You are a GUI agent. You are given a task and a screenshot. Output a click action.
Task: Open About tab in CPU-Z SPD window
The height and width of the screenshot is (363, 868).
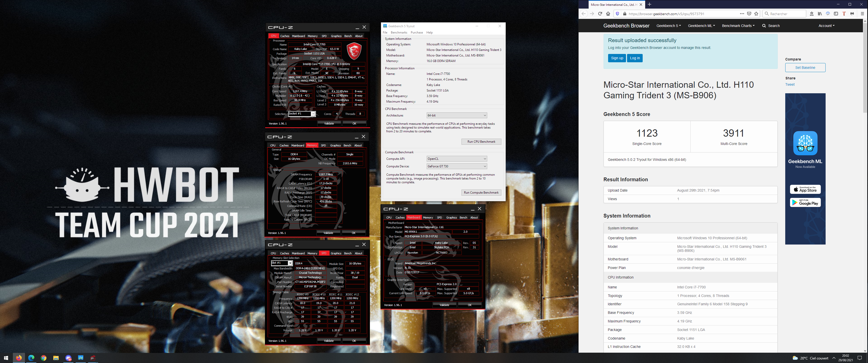click(359, 253)
